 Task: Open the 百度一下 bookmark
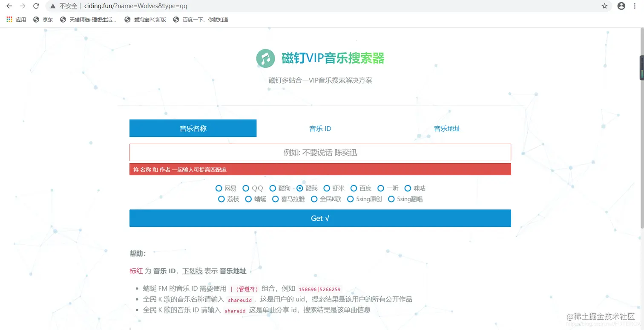click(x=201, y=20)
